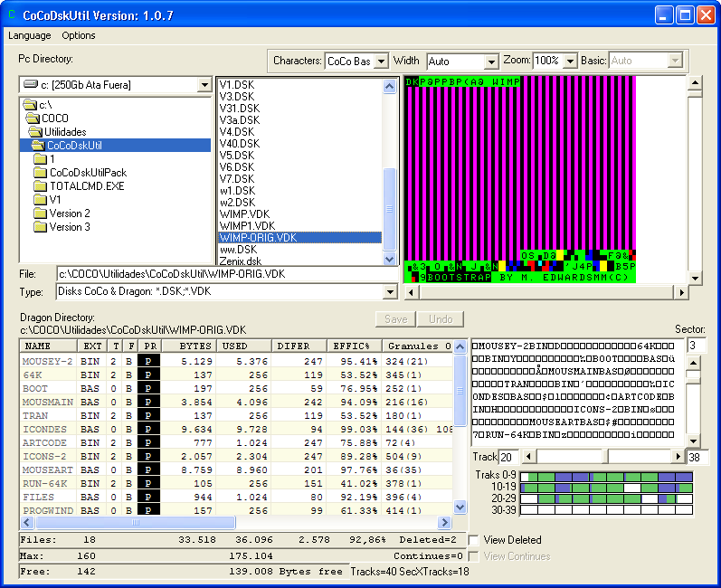Click the PR flag of TRAN row
The height and width of the screenshot is (588, 721).
[148, 415]
